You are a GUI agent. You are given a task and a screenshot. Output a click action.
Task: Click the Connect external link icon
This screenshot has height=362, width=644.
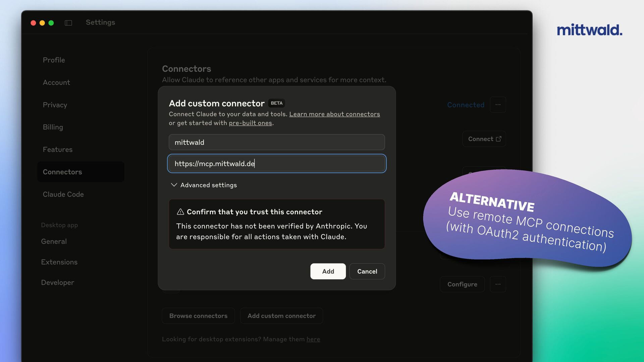(499, 139)
